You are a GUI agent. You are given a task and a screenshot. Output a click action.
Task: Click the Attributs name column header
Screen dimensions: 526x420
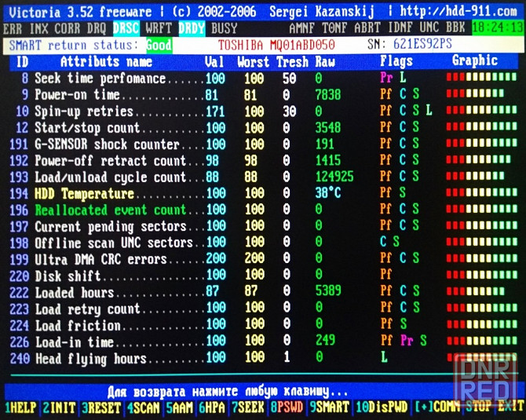(106, 61)
